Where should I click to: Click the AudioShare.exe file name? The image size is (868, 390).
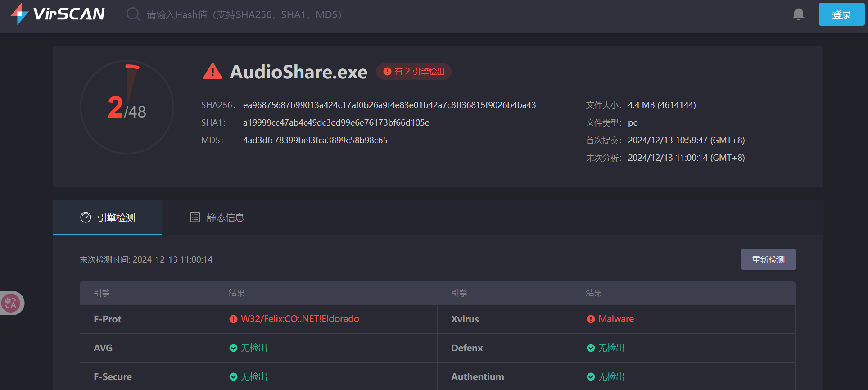coord(298,72)
